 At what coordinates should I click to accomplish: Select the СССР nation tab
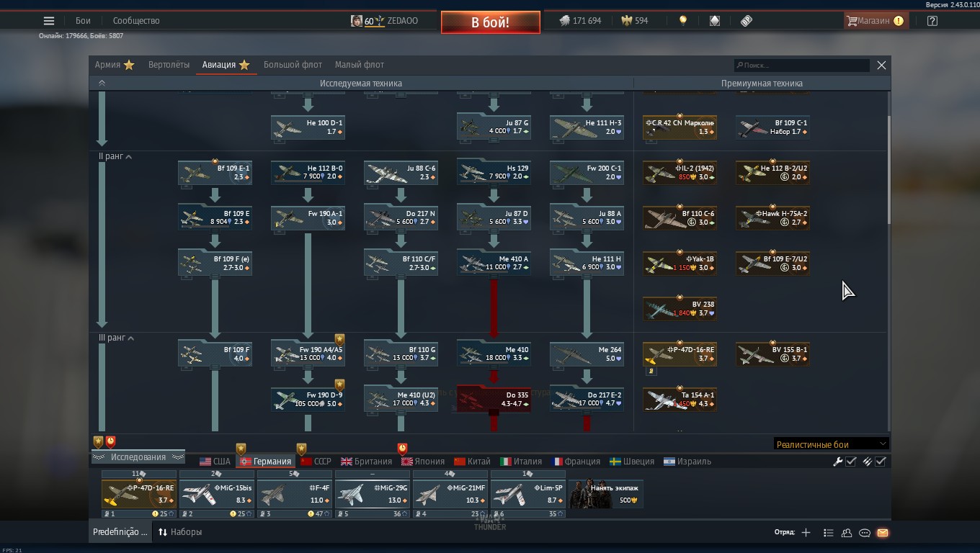coord(316,462)
